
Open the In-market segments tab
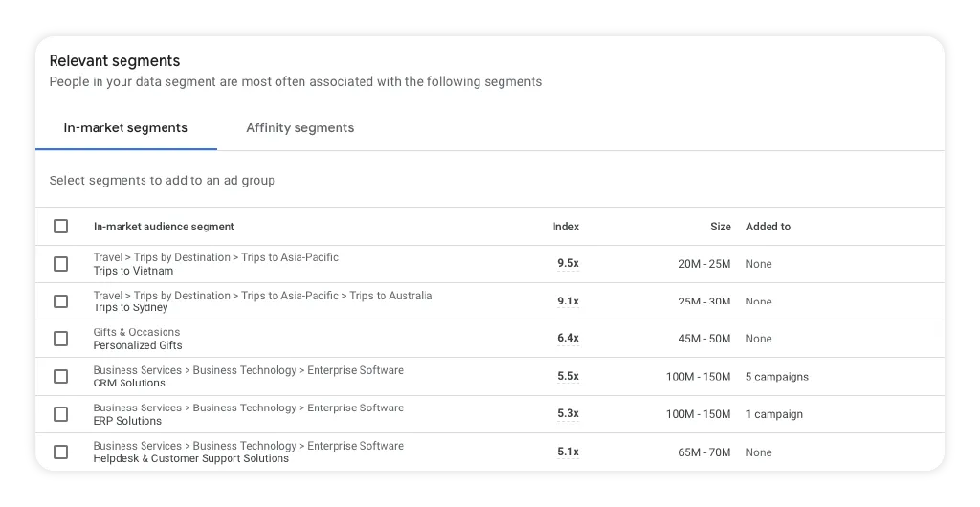click(x=125, y=128)
